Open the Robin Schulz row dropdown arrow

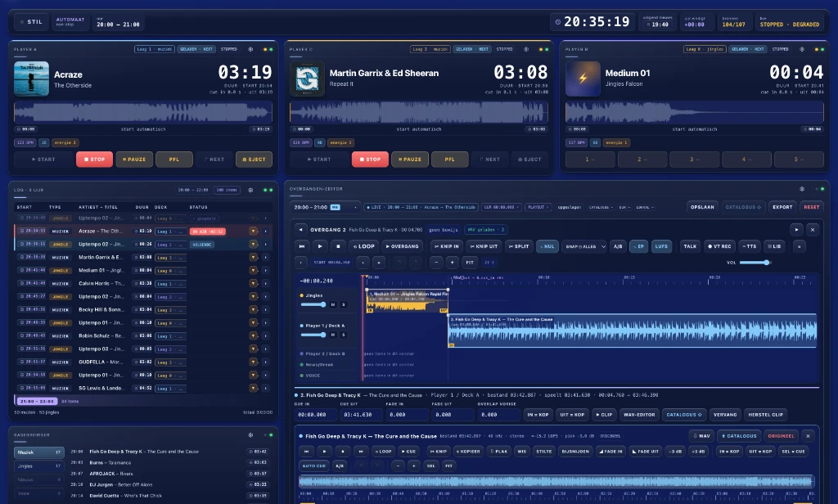(254, 335)
